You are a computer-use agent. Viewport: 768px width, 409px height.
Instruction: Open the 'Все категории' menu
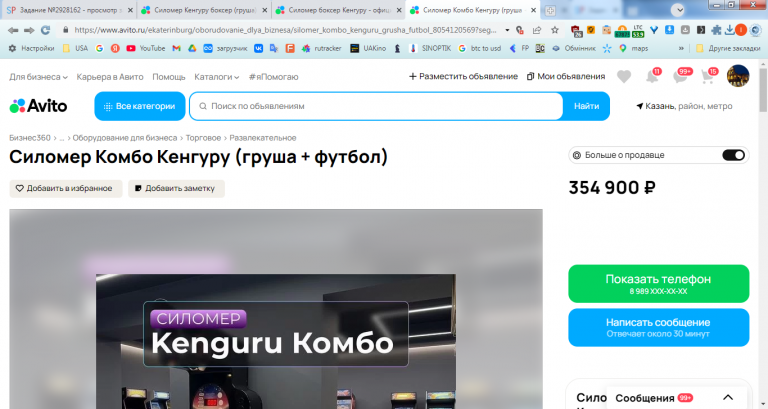click(140, 106)
